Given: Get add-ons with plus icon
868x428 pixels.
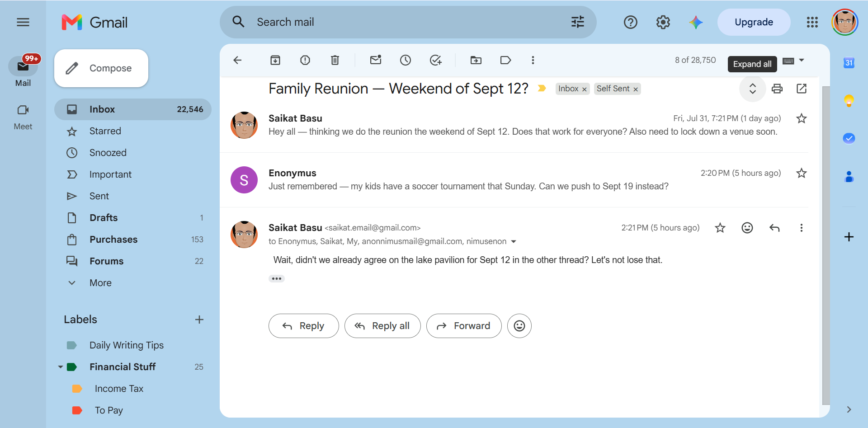Looking at the screenshot, I should coord(849,237).
